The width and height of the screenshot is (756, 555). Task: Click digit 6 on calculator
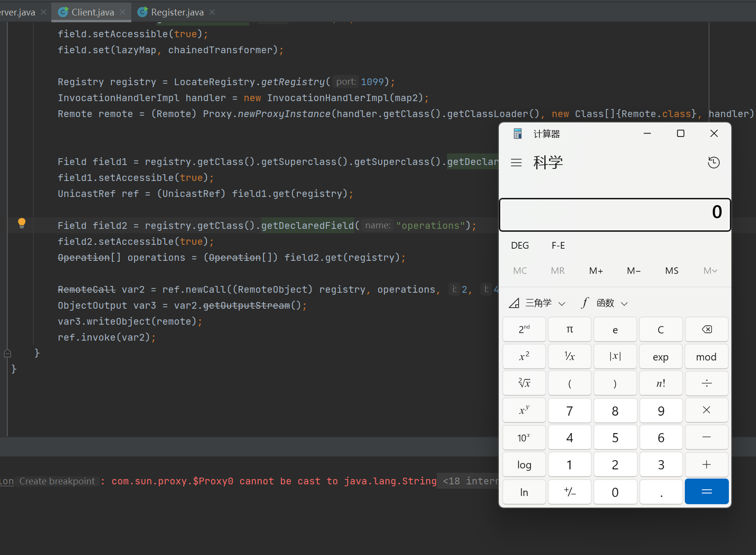(x=661, y=438)
